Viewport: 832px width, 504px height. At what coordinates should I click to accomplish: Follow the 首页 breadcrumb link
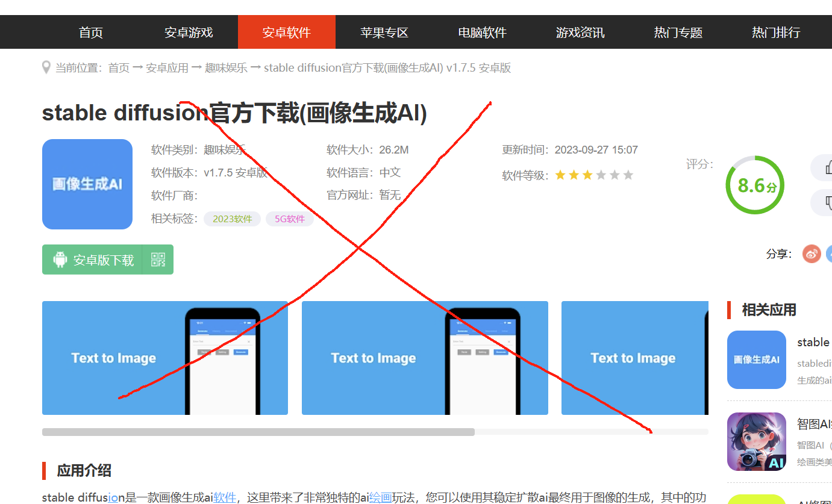tap(119, 68)
